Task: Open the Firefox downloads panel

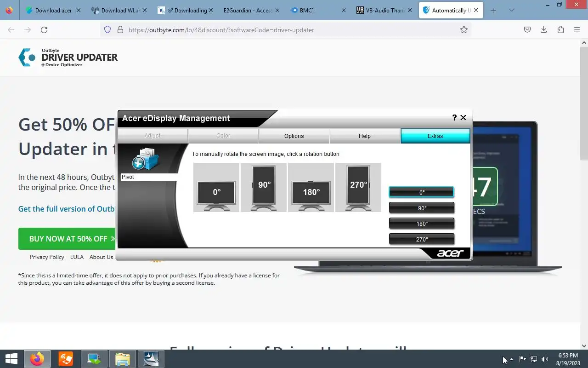Action: click(544, 29)
